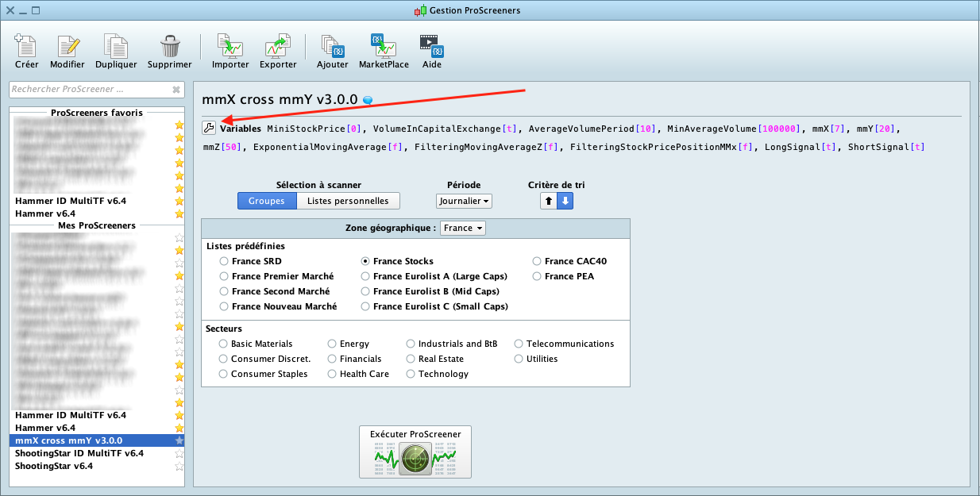Sort descending with the blue down arrow
Viewport: 980px width, 496px height.
click(565, 202)
